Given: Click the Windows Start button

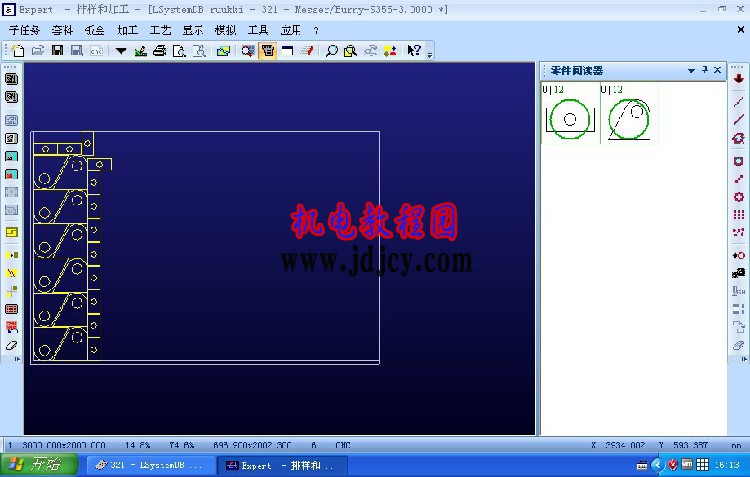Looking at the screenshot, I should click(x=39, y=465).
